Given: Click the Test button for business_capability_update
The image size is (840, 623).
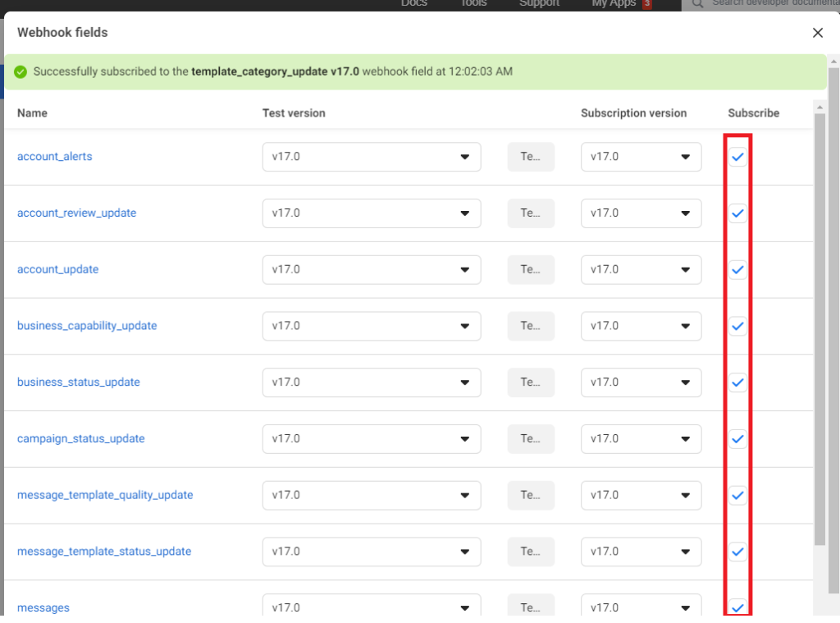Looking at the screenshot, I should [x=531, y=326].
